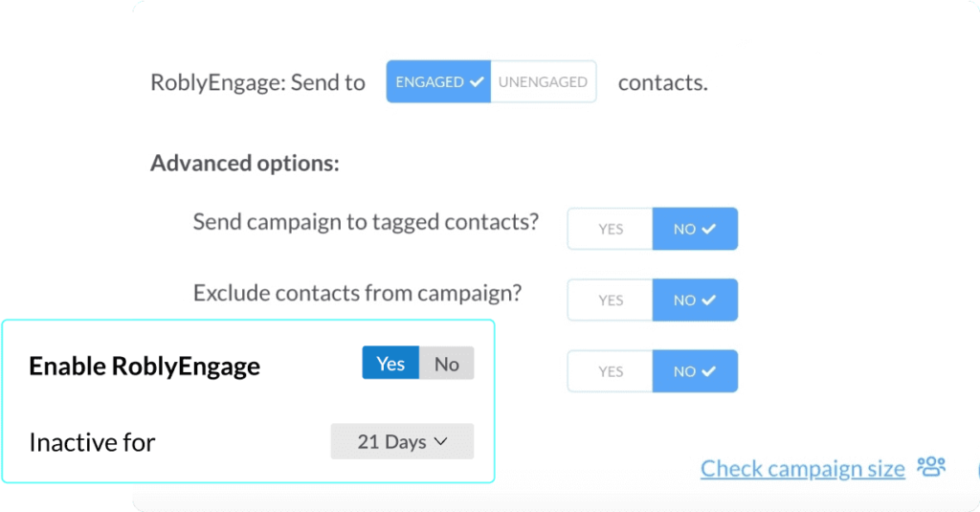Choose NO for tagged contacts

(695, 229)
